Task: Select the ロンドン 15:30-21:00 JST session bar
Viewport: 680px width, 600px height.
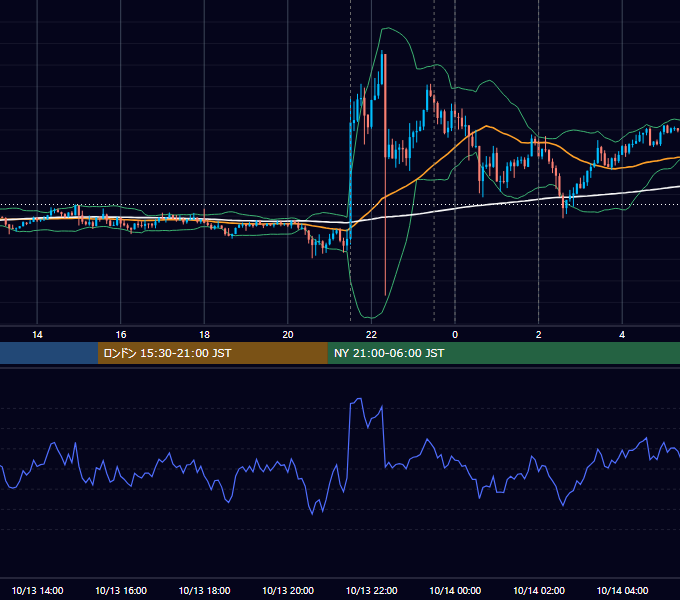Action: [212, 353]
